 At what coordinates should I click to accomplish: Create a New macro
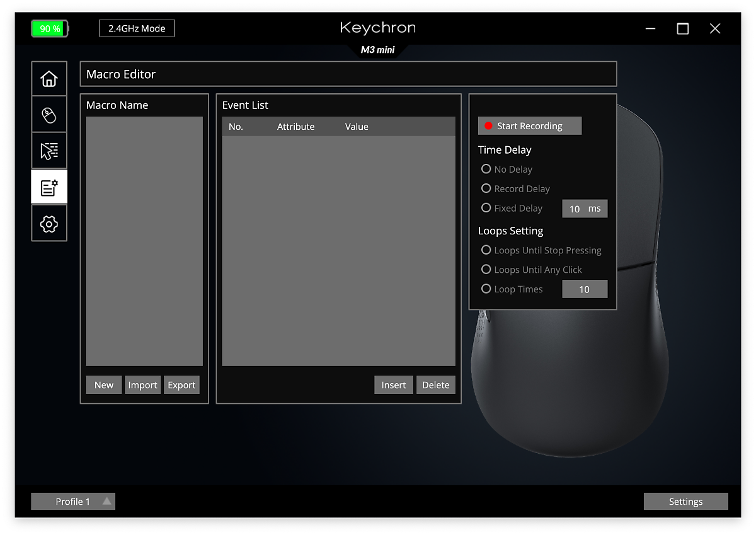pos(104,385)
